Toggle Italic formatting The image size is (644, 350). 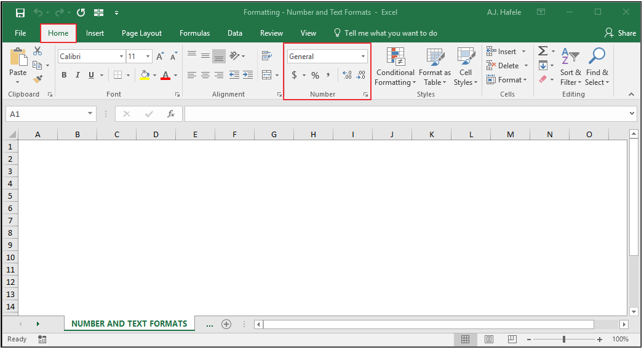click(78, 75)
